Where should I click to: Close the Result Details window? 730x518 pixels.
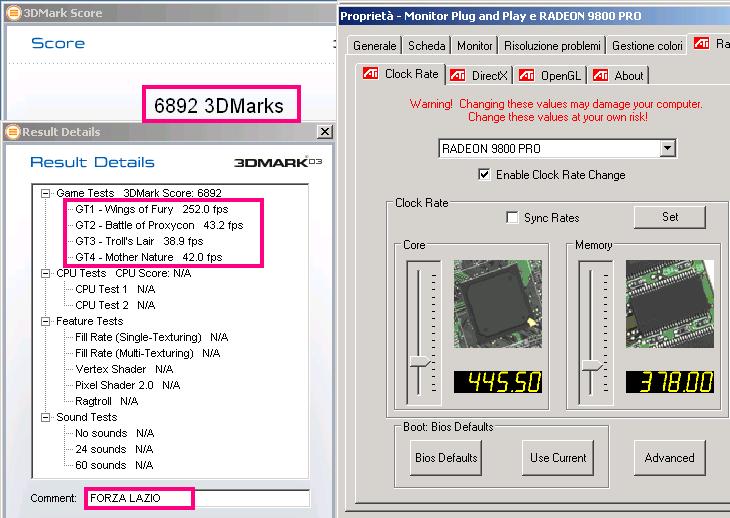(x=324, y=132)
